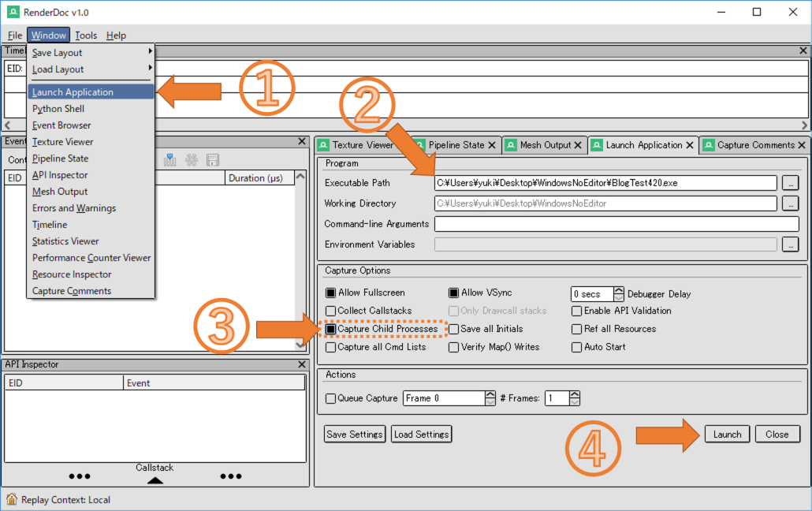Image resolution: width=812 pixels, height=511 pixels.
Task: Open Performance Counter Viewer menu entry
Action: (x=91, y=258)
